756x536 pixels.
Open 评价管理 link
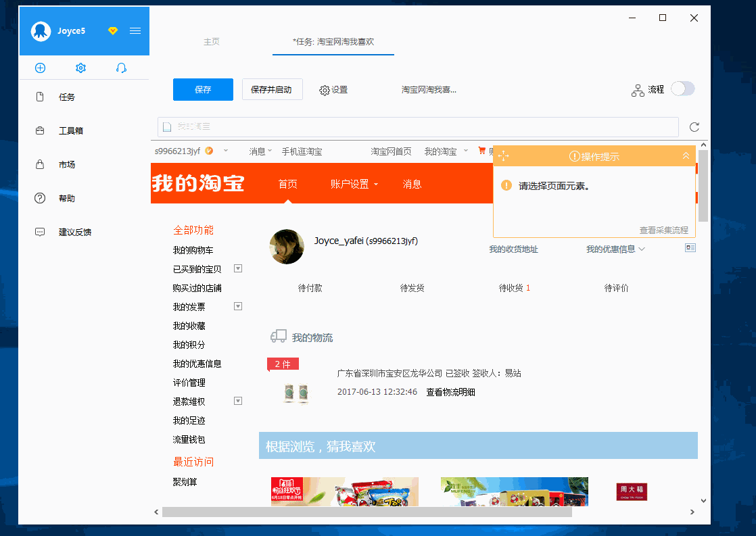pyautogui.click(x=189, y=383)
